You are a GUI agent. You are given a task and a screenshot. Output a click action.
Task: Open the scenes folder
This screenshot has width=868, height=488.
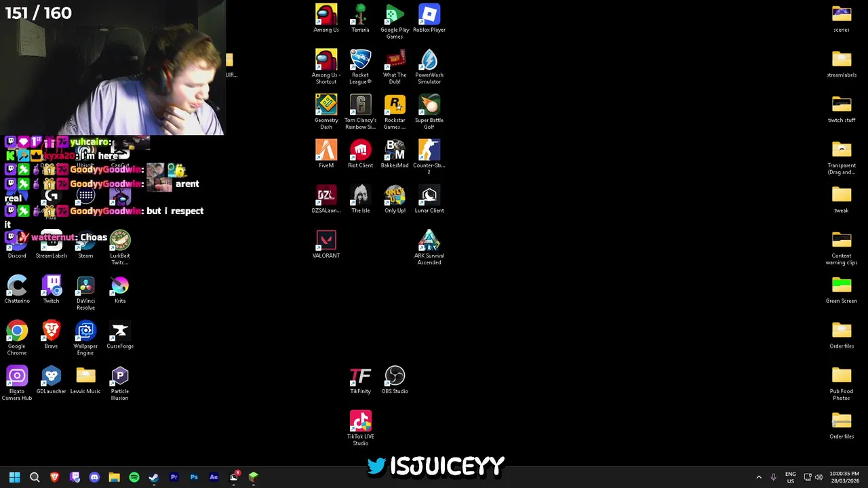(842, 19)
